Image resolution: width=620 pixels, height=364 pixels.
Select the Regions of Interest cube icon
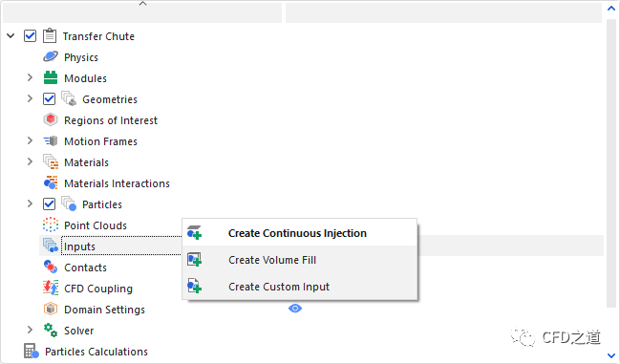coord(51,119)
